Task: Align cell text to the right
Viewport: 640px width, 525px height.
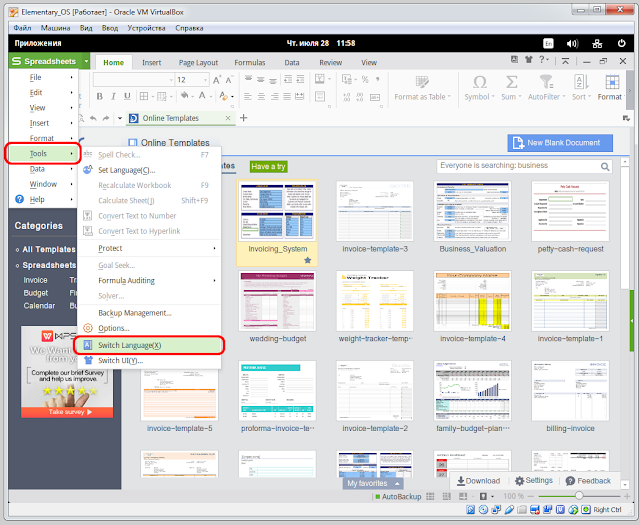Action: [x=274, y=96]
